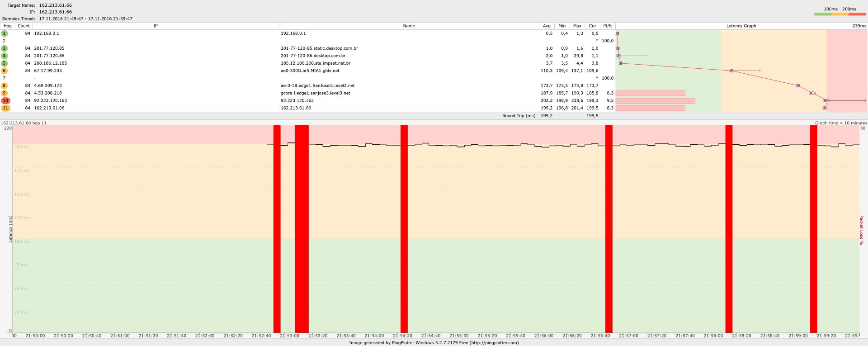Click the 200 ms gridline label on graph
The width and height of the screenshot is (868, 346).
click(22, 147)
